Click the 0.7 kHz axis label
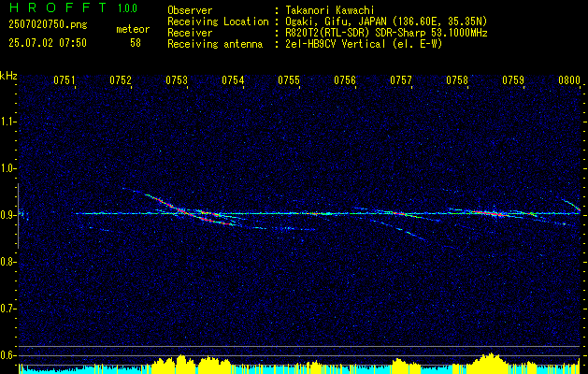 (7, 309)
